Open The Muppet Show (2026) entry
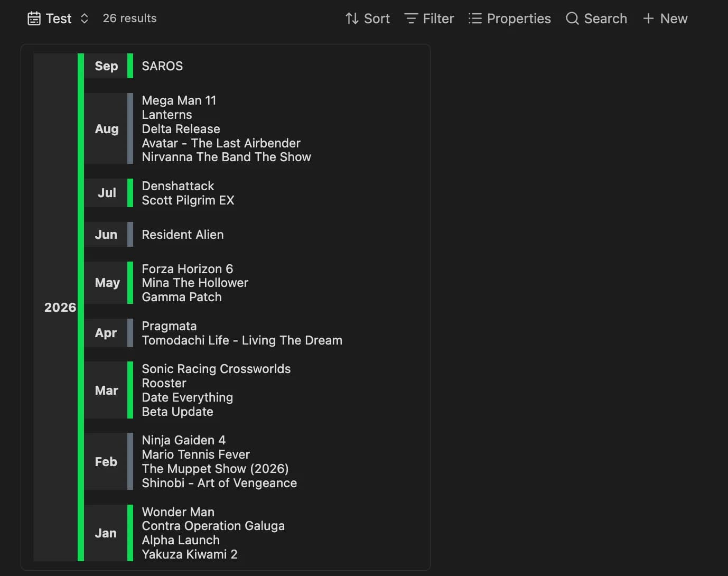Image resolution: width=728 pixels, height=576 pixels. tap(215, 469)
